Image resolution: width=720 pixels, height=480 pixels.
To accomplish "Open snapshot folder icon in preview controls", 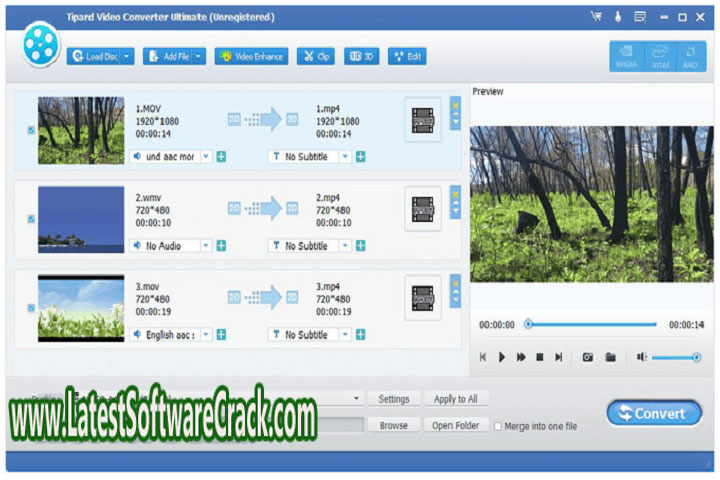I will click(x=610, y=357).
